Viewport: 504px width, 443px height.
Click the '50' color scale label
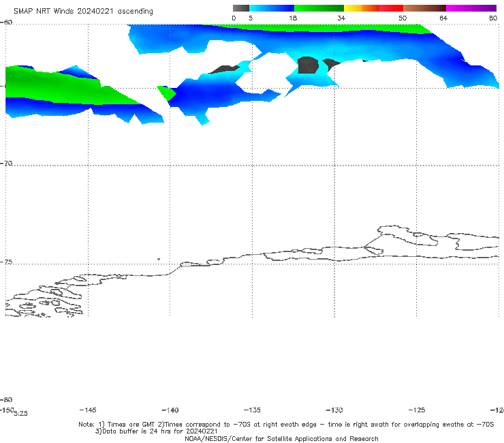(x=403, y=18)
